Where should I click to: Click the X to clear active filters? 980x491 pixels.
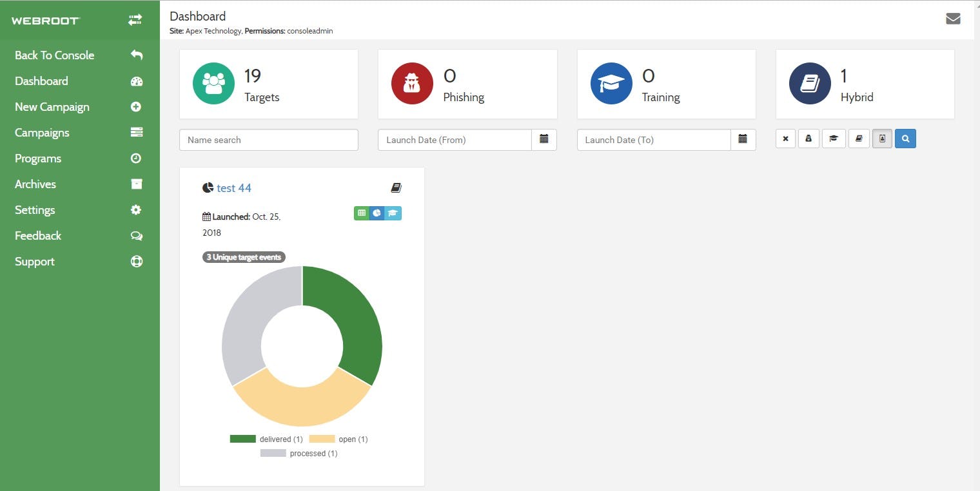[785, 139]
